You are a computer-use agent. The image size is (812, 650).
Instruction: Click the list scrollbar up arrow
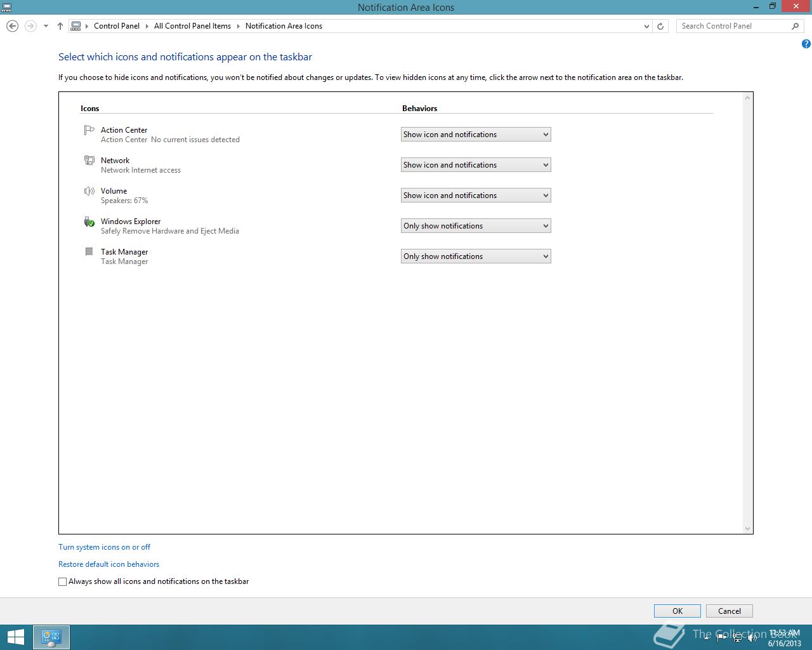pos(747,98)
